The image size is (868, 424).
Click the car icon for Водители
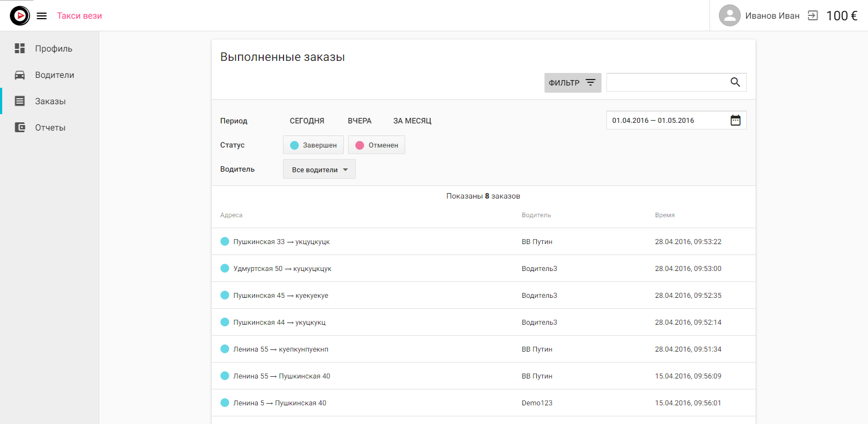tap(20, 75)
